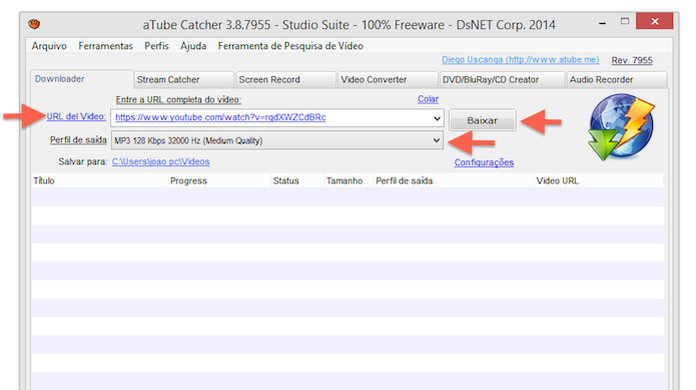Minimize the aTube Catcher window
The image size is (696, 390).
tap(602, 22)
